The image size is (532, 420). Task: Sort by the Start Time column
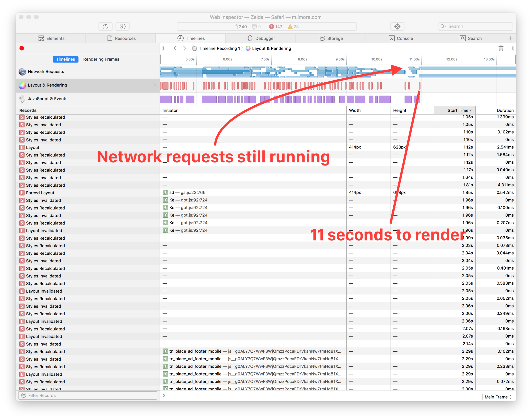[x=455, y=110]
